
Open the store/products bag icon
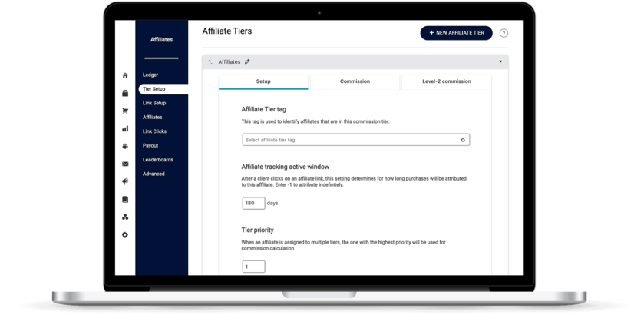(x=125, y=94)
